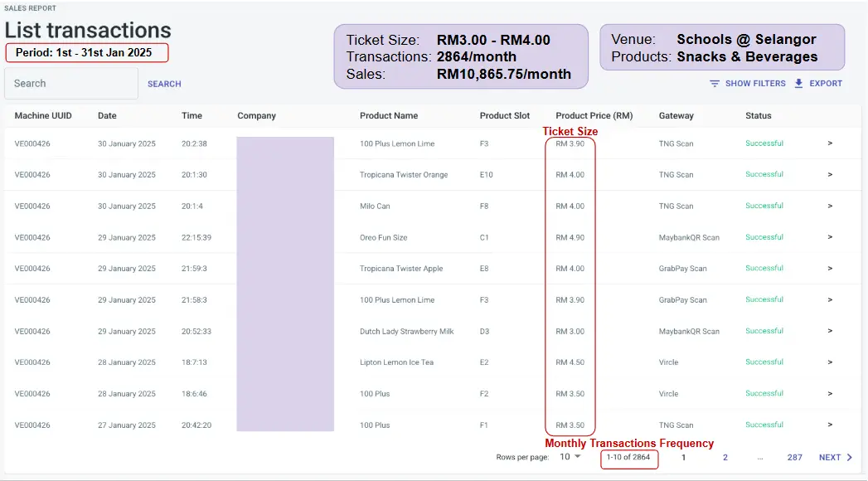Click the Gateway column header

[x=676, y=116]
